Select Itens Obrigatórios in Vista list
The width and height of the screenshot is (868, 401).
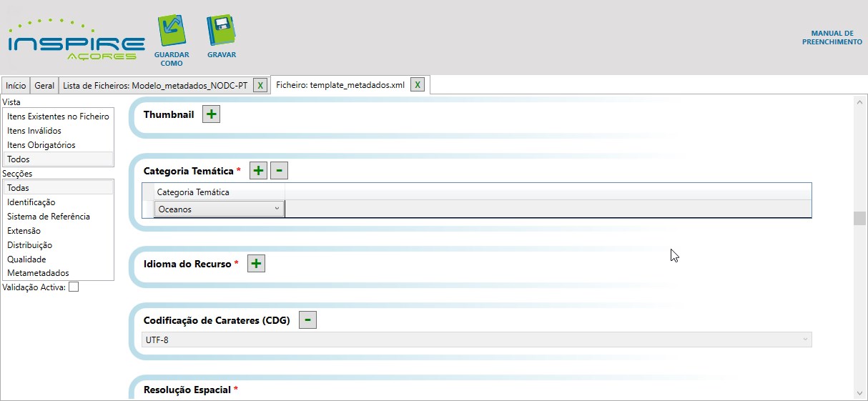(41, 145)
